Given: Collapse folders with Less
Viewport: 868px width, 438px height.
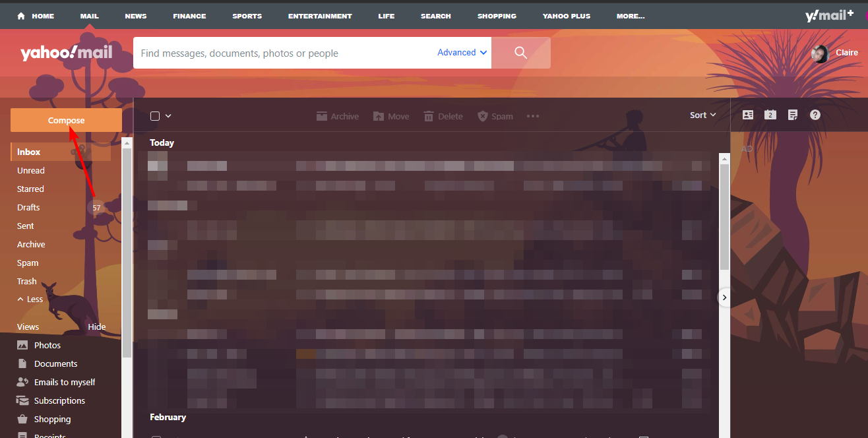Looking at the screenshot, I should click(30, 299).
